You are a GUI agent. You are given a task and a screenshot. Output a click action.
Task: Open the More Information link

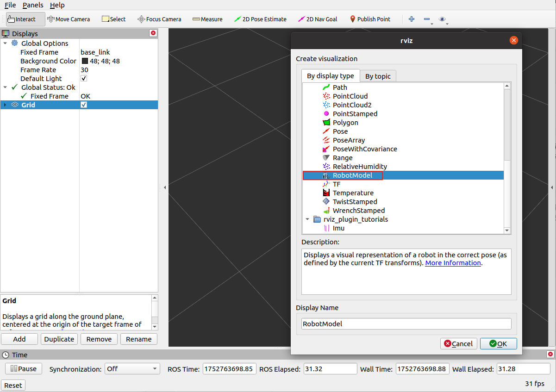click(x=453, y=263)
